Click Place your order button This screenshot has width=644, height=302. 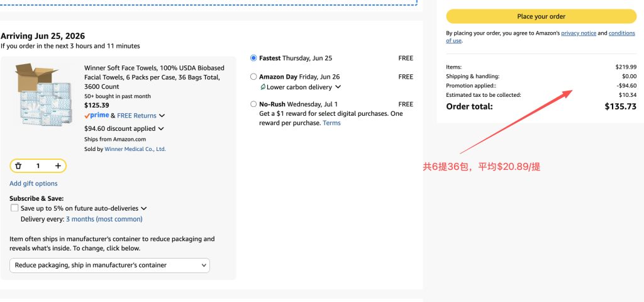pyautogui.click(x=541, y=16)
